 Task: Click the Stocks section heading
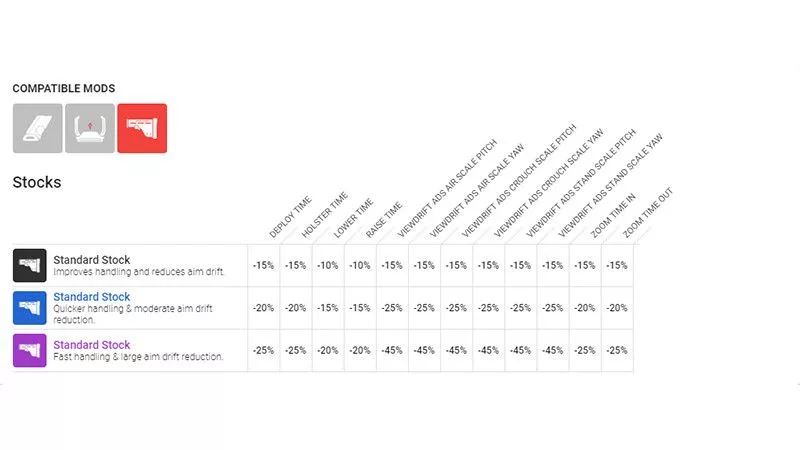pyautogui.click(x=37, y=183)
